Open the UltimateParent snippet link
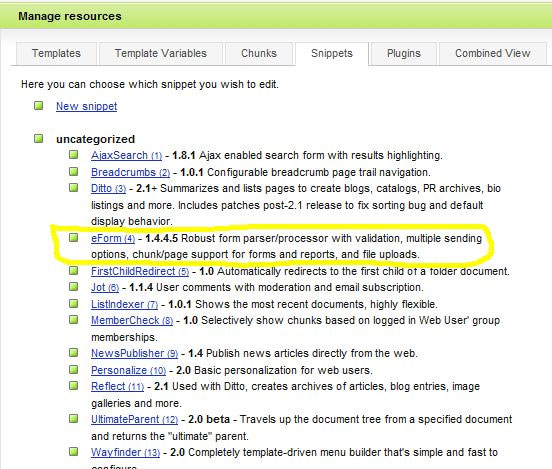Viewport: 552px width, 469px height. coord(134,419)
